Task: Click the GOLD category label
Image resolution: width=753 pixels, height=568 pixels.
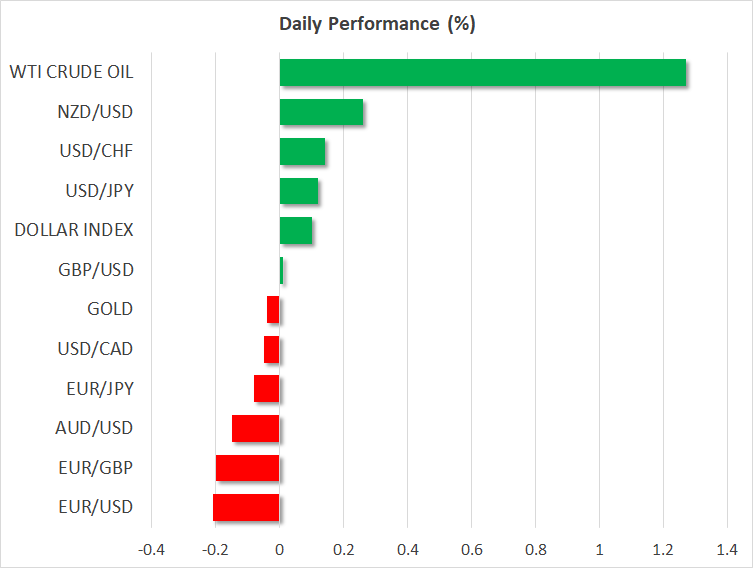Action: coord(109,309)
